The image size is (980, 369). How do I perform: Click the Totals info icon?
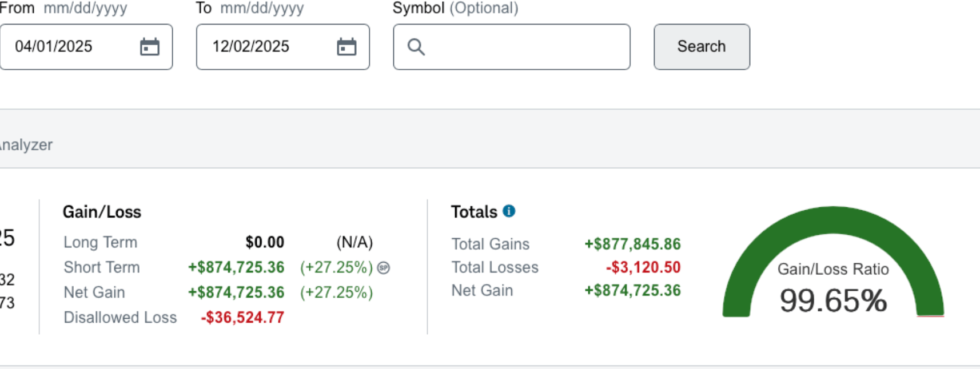[509, 211]
